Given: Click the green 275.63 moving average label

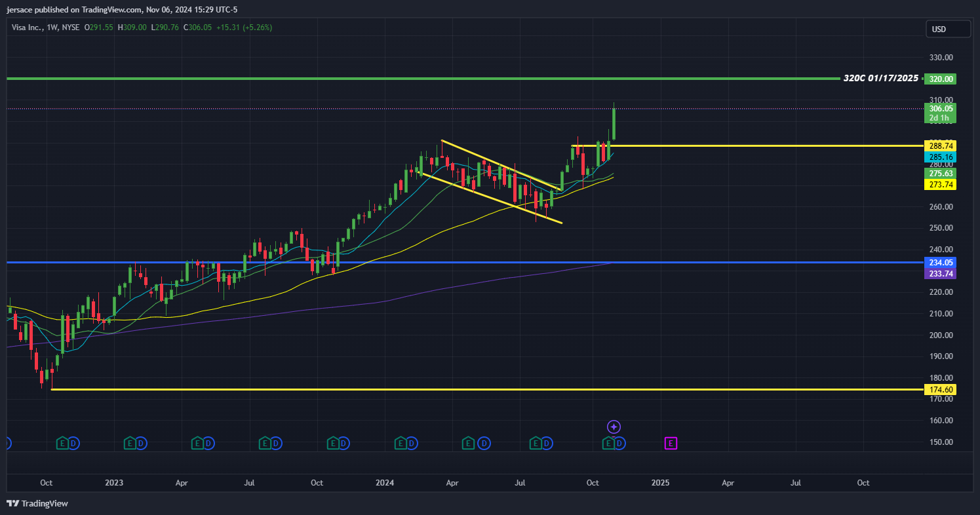Looking at the screenshot, I should click(940, 173).
